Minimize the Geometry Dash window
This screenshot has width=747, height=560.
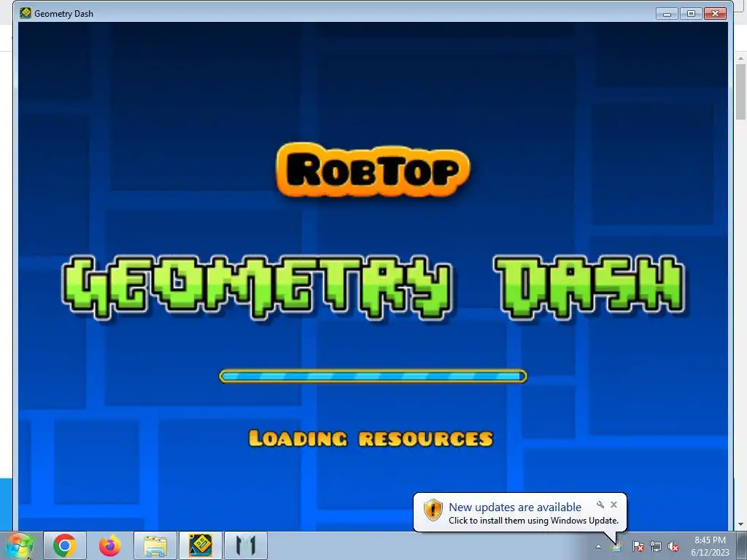(667, 13)
